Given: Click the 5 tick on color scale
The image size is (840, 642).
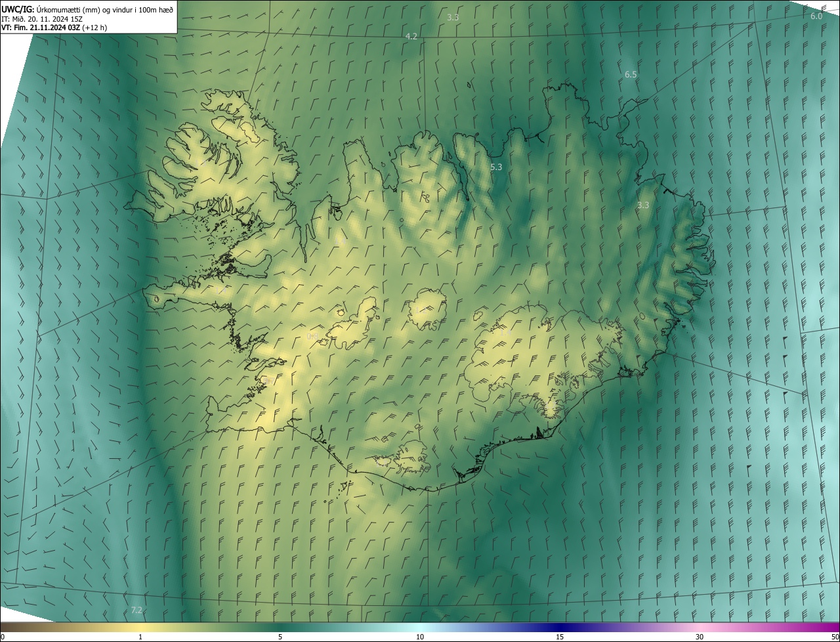Looking at the screenshot, I should click(280, 637).
